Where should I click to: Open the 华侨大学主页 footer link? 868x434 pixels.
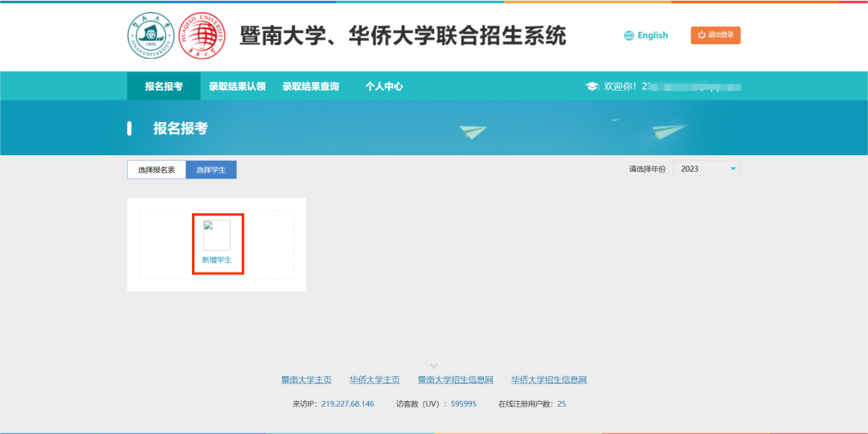tap(375, 379)
